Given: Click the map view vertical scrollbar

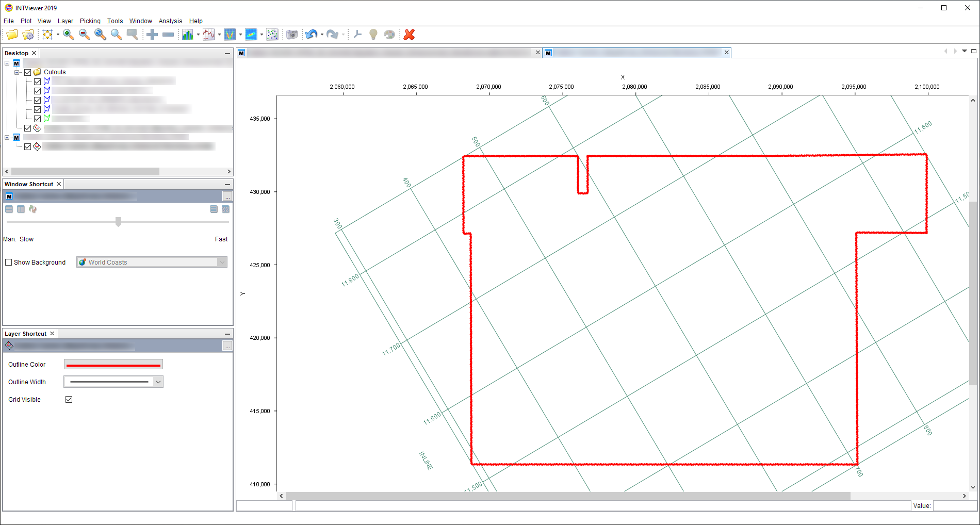Looking at the screenshot, I should point(973,293).
